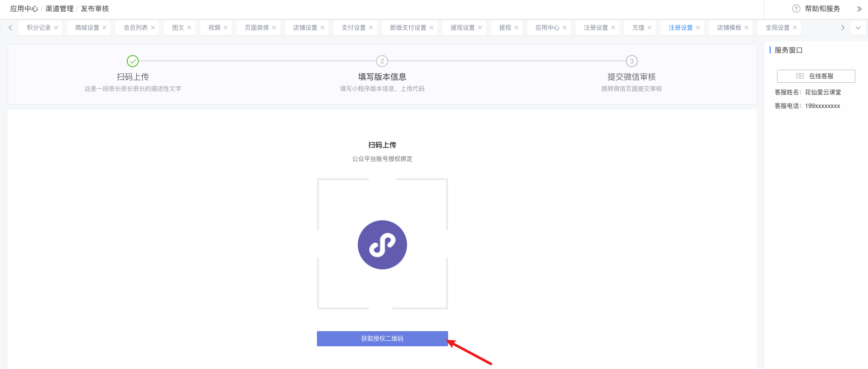Image resolution: width=868 pixels, height=369 pixels.
Task: Close the 新版支付设置 tab
Action: [431, 28]
